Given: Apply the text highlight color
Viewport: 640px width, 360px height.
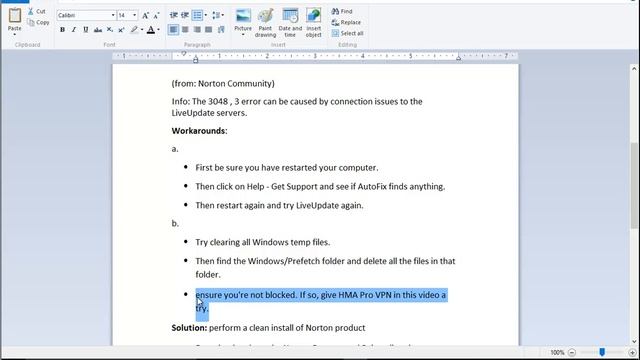Looking at the screenshot, I should (x=134, y=29).
